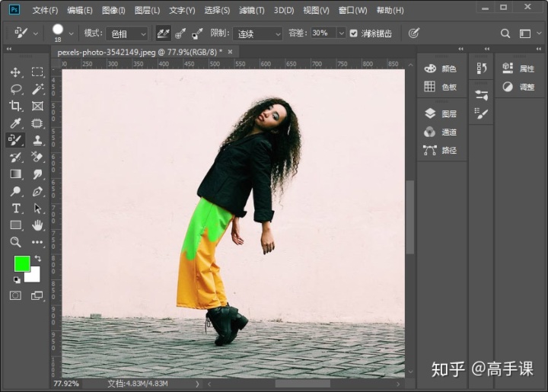The width and height of the screenshot is (548, 392).
Task: Open the 通道 channels panel
Action: coord(441,132)
